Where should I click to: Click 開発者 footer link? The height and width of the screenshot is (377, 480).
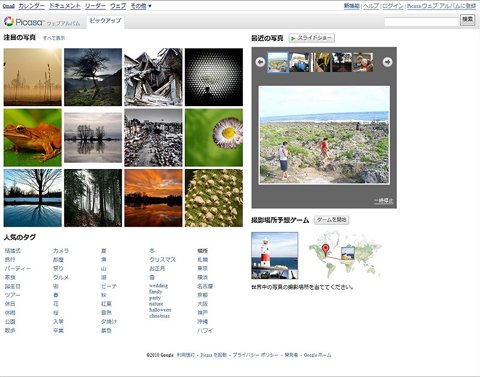pyautogui.click(x=291, y=355)
